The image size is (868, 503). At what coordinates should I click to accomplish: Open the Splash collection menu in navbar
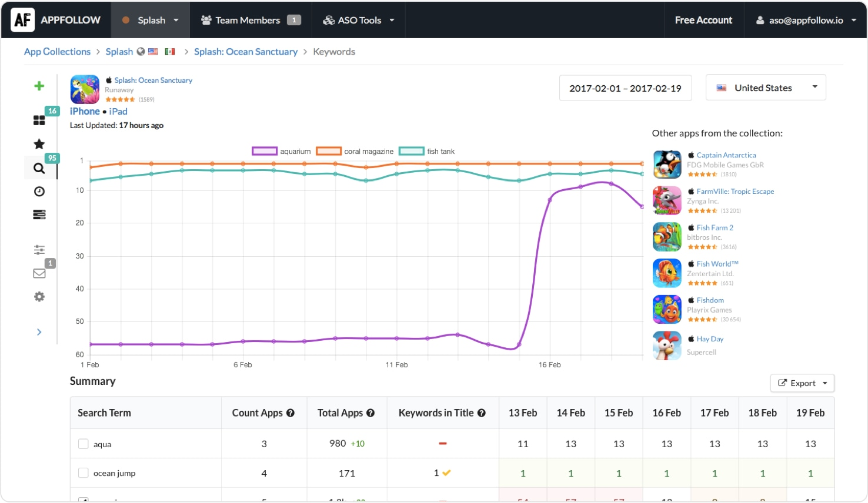(151, 20)
